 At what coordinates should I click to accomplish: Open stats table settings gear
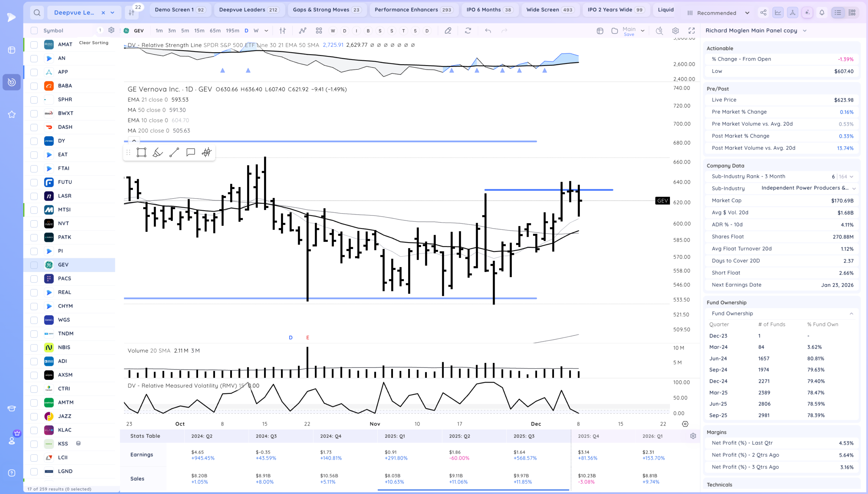(693, 436)
